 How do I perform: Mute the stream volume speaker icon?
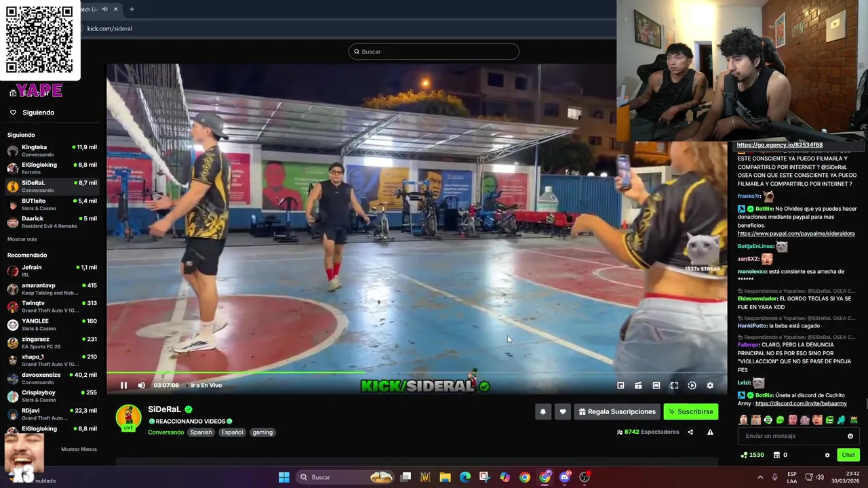click(142, 385)
